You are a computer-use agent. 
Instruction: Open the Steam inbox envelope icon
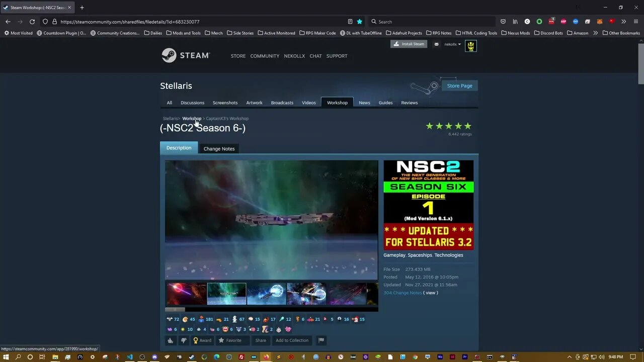pyautogui.click(x=436, y=44)
